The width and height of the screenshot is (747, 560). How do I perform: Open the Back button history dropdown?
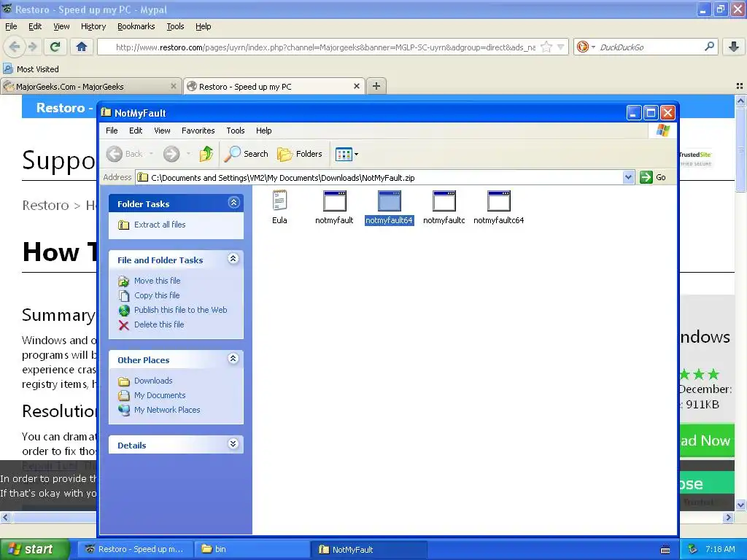tap(151, 154)
